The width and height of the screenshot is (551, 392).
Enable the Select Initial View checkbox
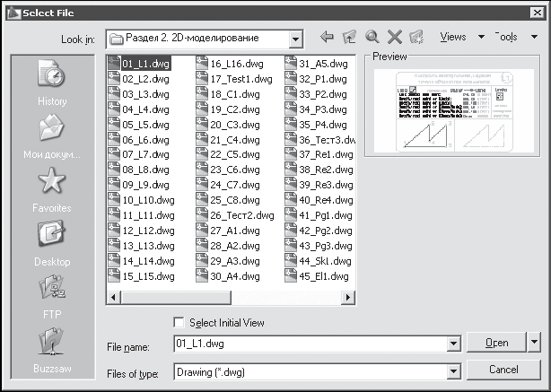(x=179, y=323)
